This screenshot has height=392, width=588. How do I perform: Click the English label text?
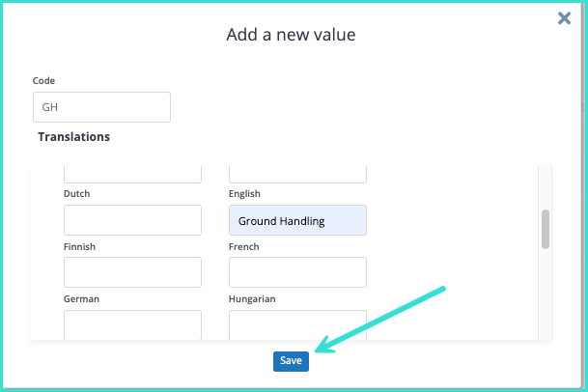click(244, 194)
